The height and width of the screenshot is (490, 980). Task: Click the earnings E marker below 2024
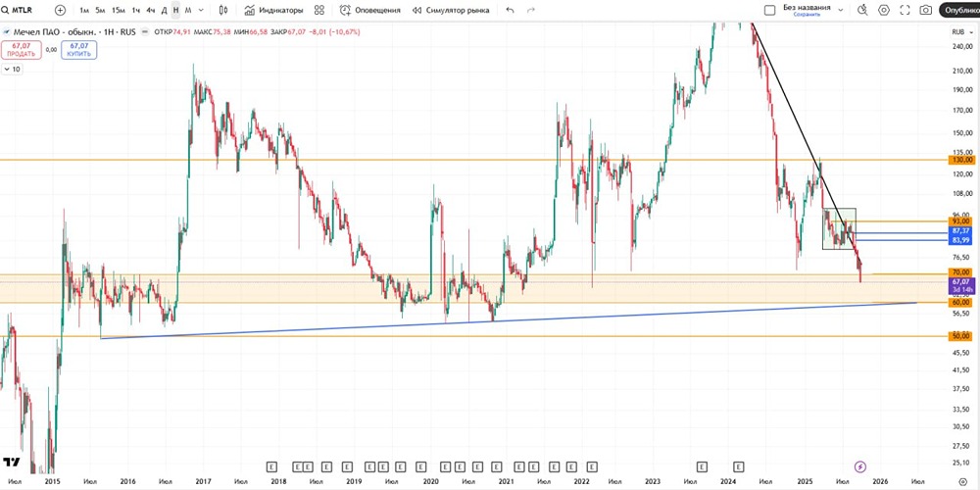tap(739, 466)
